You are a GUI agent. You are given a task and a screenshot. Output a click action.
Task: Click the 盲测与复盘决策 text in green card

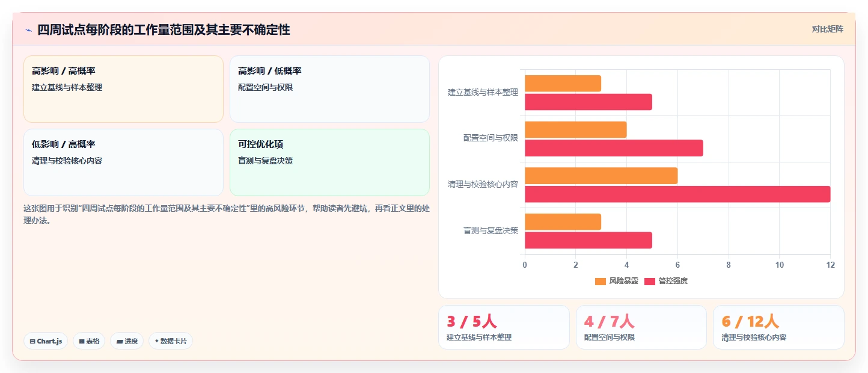(x=266, y=161)
